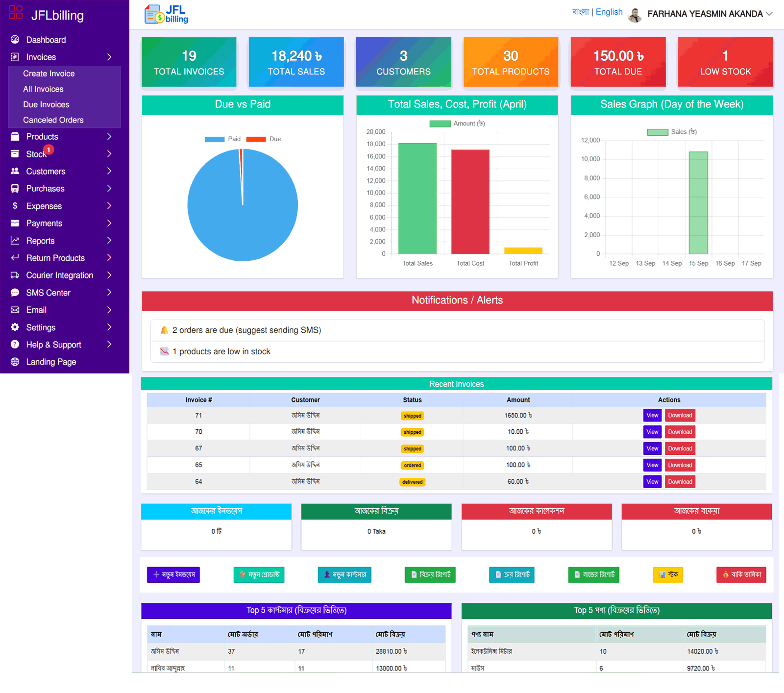The image size is (784, 693).
Task: Expand the Settings menu chevron
Action: (109, 327)
